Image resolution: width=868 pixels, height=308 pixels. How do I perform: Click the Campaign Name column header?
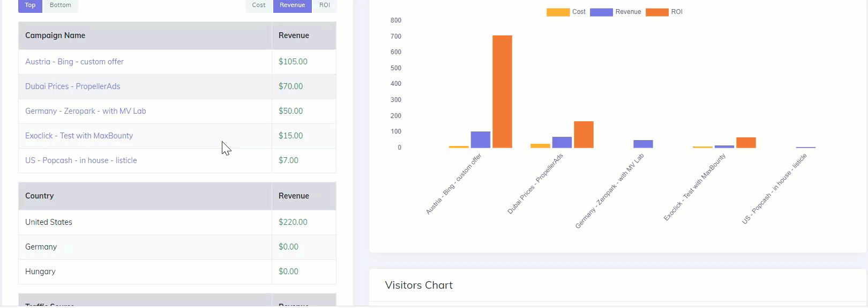click(x=55, y=35)
